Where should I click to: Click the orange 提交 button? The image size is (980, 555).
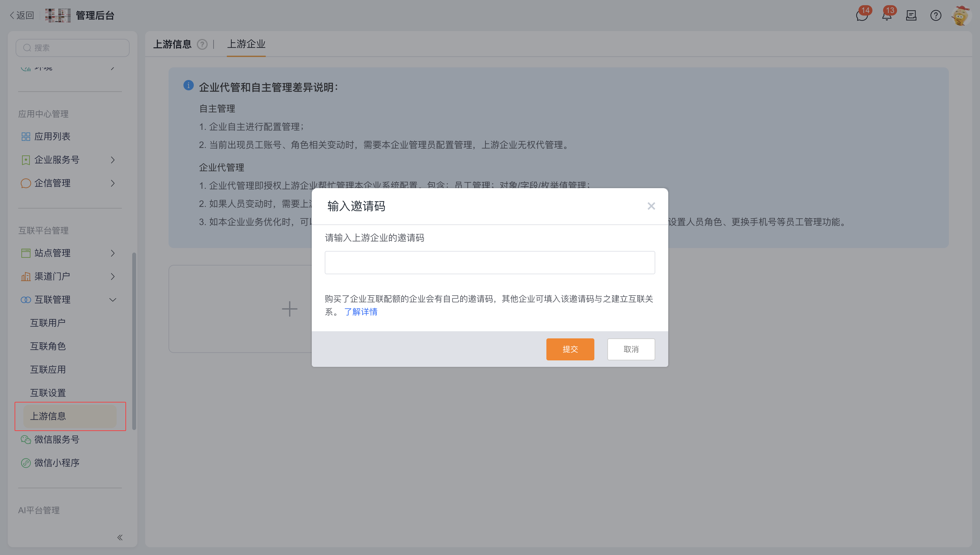570,349
